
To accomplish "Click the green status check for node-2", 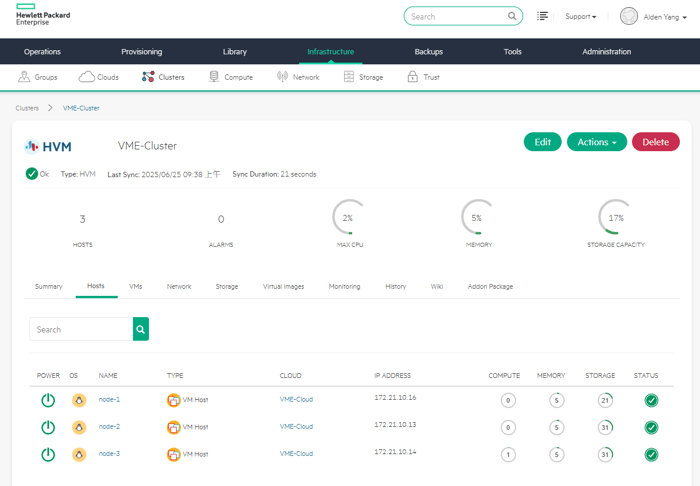I will click(651, 428).
